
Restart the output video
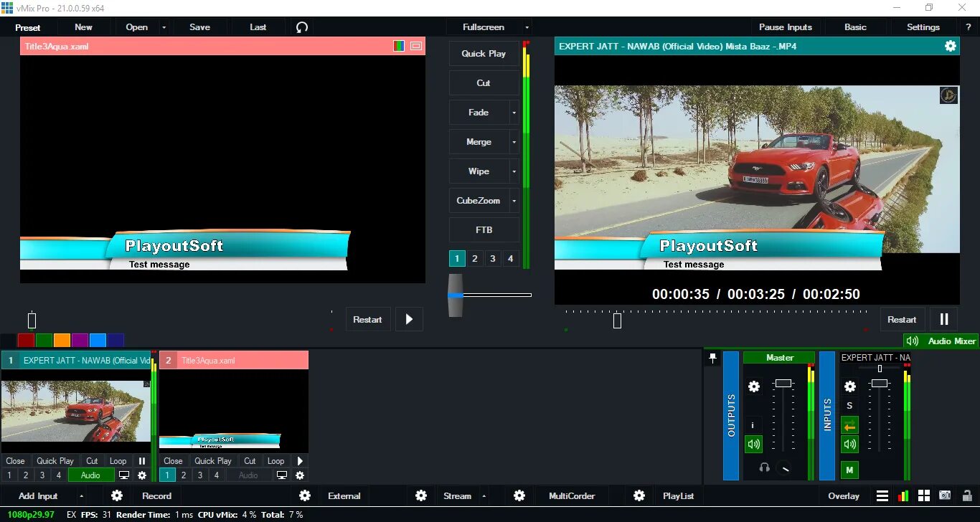(902, 319)
